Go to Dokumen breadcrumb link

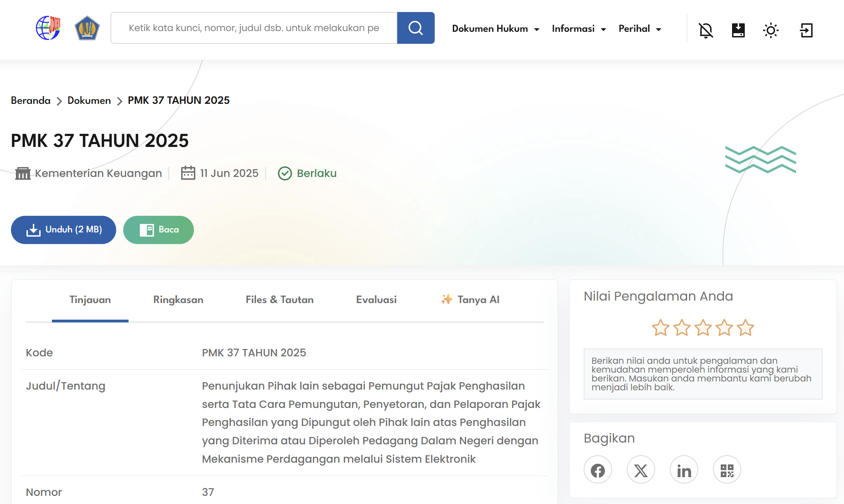pos(89,100)
